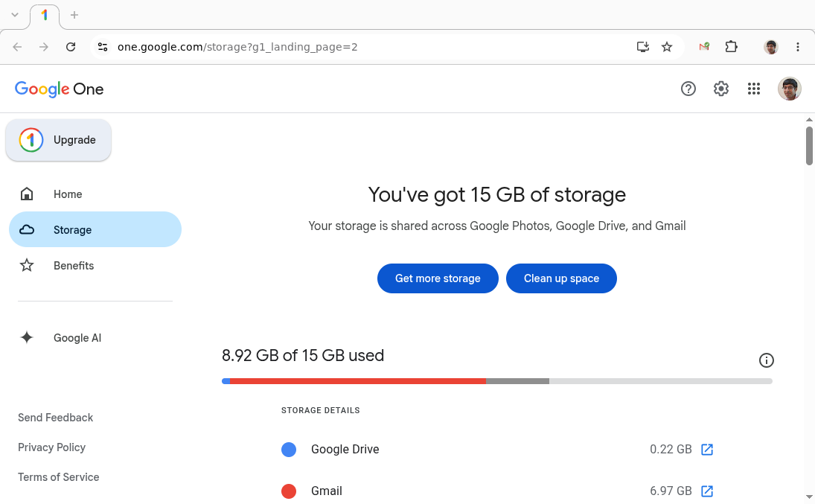Click the Benefits star icon in sidebar
Screen dimensions: 815x504
(x=27, y=265)
